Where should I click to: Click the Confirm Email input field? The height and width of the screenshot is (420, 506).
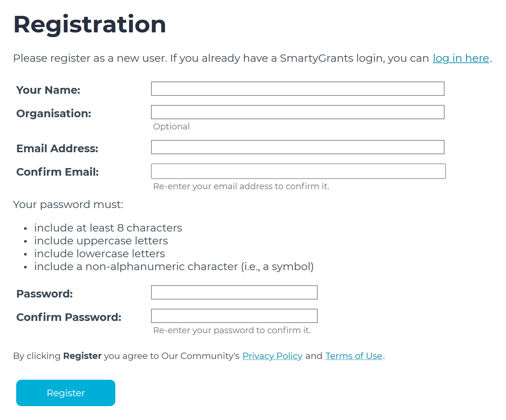298,171
